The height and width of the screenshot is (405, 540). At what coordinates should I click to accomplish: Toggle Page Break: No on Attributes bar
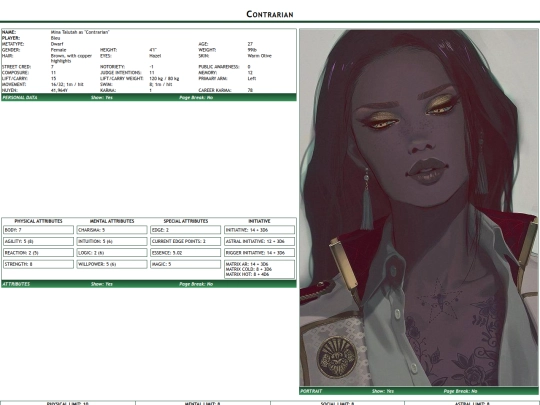[x=196, y=284]
